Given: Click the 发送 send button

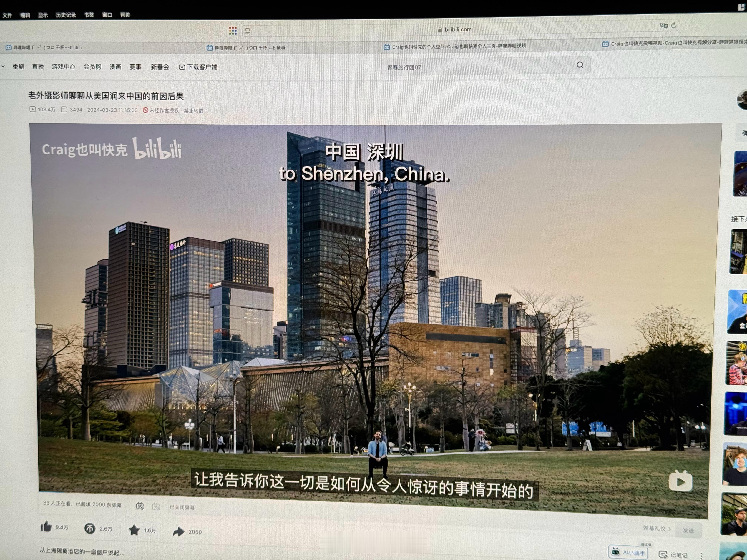Looking at the screenshot, I should (688, 530).
